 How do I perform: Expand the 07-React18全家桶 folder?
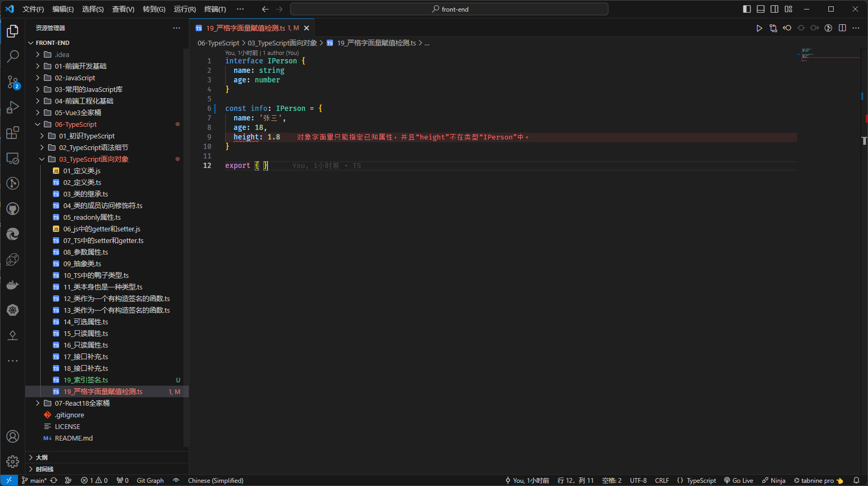coord(82,404)
